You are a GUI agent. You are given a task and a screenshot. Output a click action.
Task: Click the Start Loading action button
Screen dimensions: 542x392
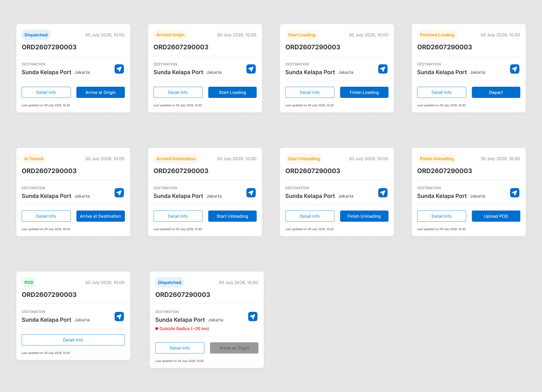(232, 92)
